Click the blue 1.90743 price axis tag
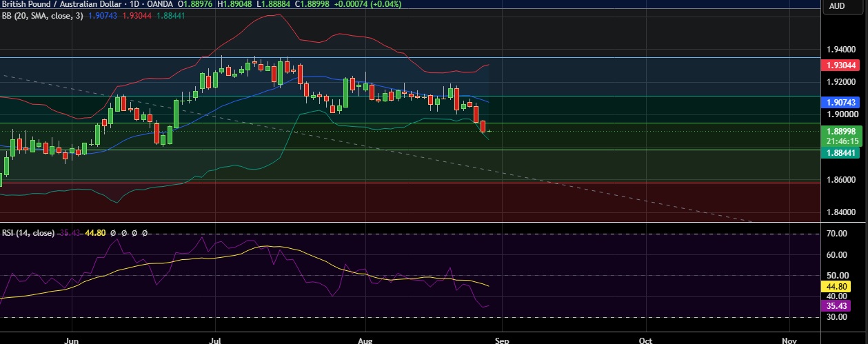 [x=840, y=101]
